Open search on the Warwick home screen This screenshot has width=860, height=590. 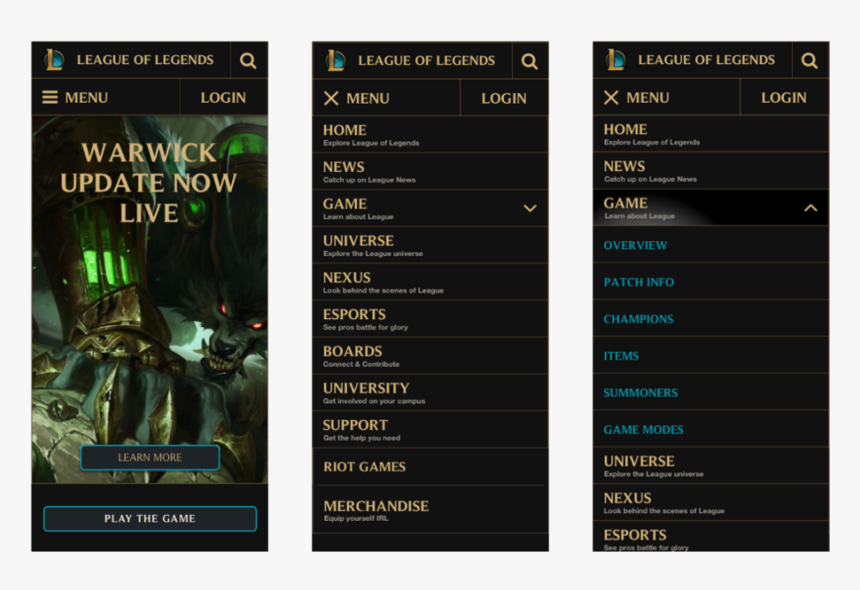pyautogui.click(x=248, y=60)
